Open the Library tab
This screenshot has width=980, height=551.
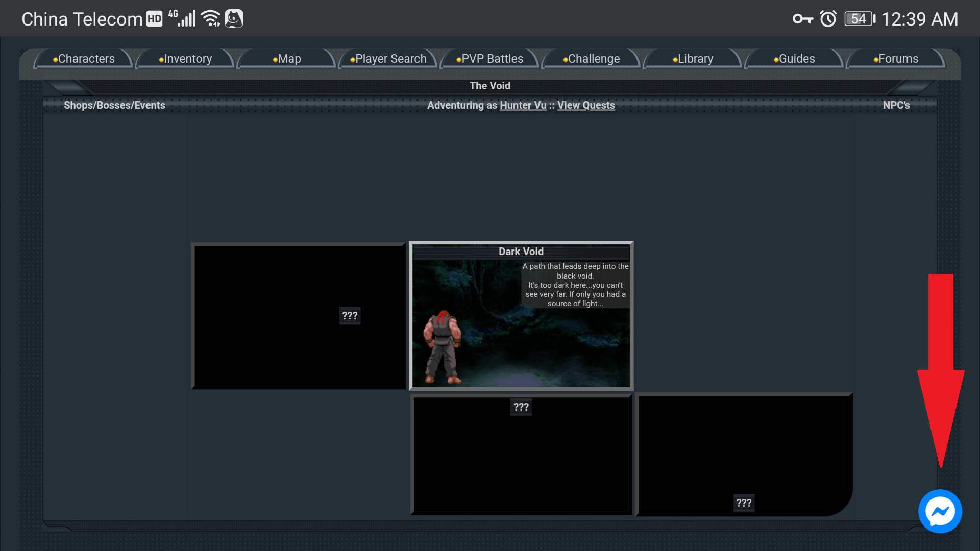(693, 59)
